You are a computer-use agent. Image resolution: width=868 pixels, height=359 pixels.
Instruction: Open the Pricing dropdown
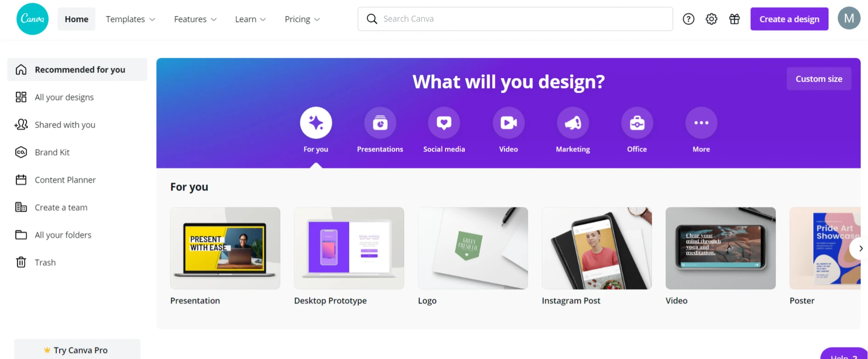pyautogui.click(x=302, y=19)
